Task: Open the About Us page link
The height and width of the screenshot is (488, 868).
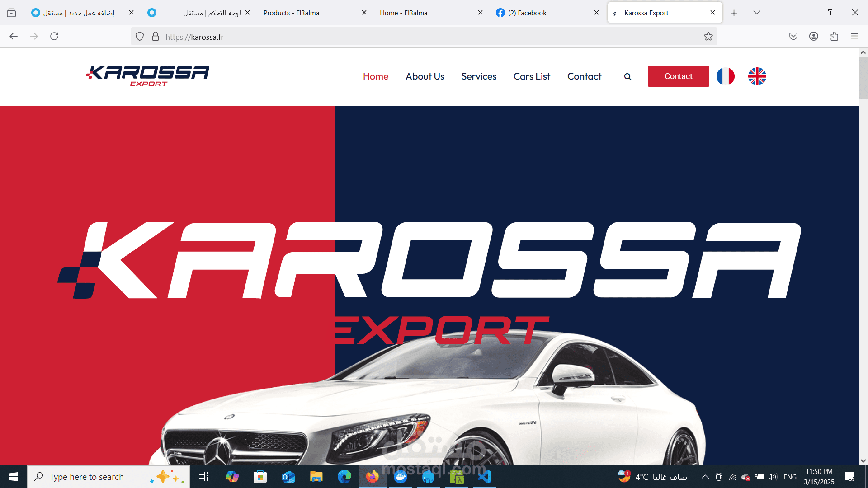Action: (425, 76)
